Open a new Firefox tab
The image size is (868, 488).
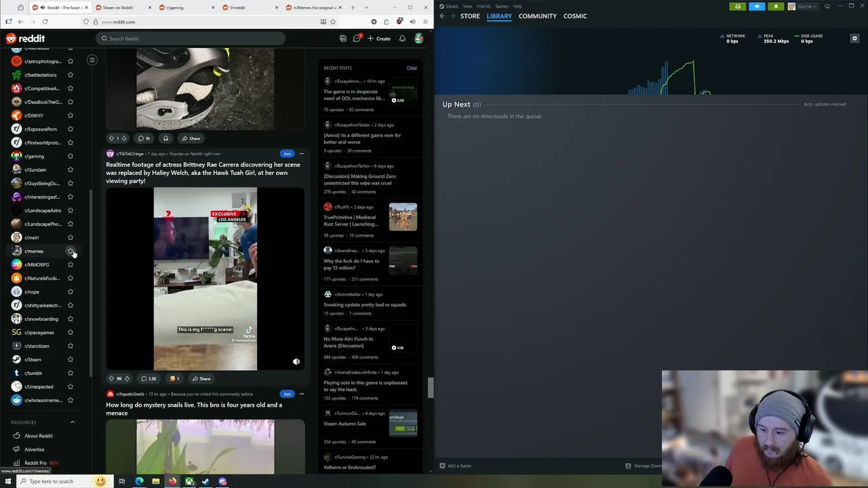pyautogui.click(x=353, y=7)
